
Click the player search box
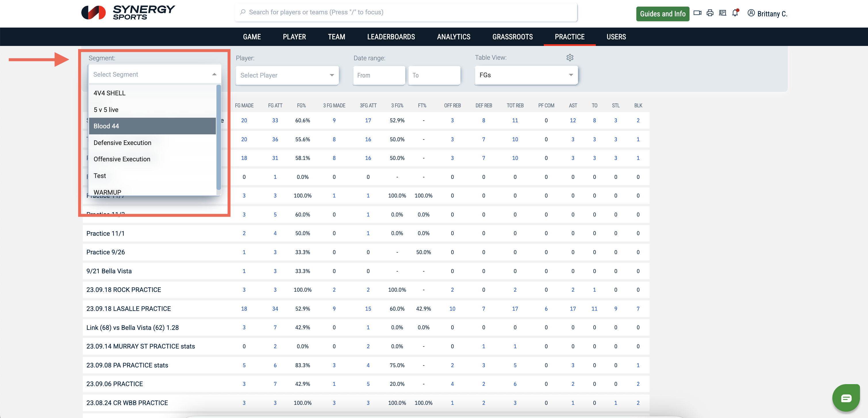tap(406, 12)
